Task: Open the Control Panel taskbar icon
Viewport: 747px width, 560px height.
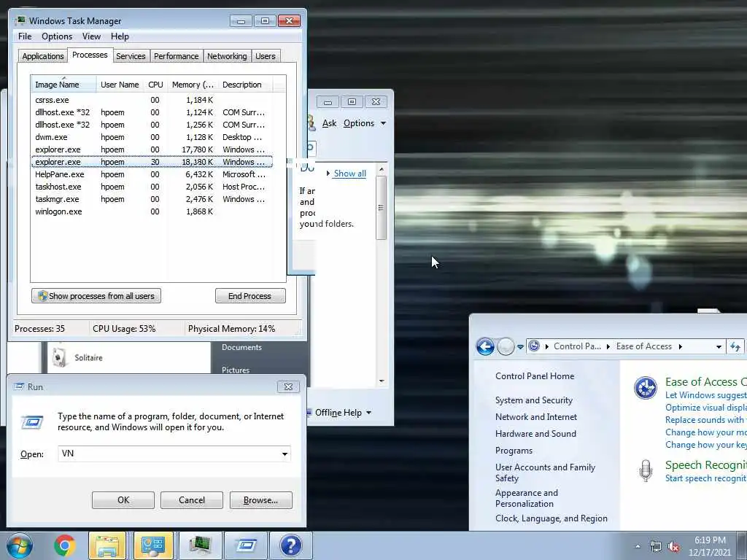Action: 153,545
